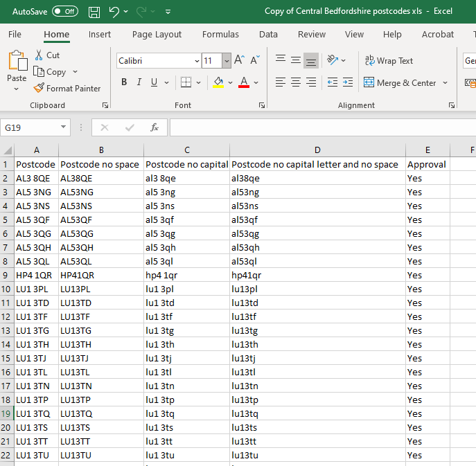The width and height of the screenshot is (476, 466).
Task: Open Merge & Center dropdown arrow
Action: tap(446, 83)
